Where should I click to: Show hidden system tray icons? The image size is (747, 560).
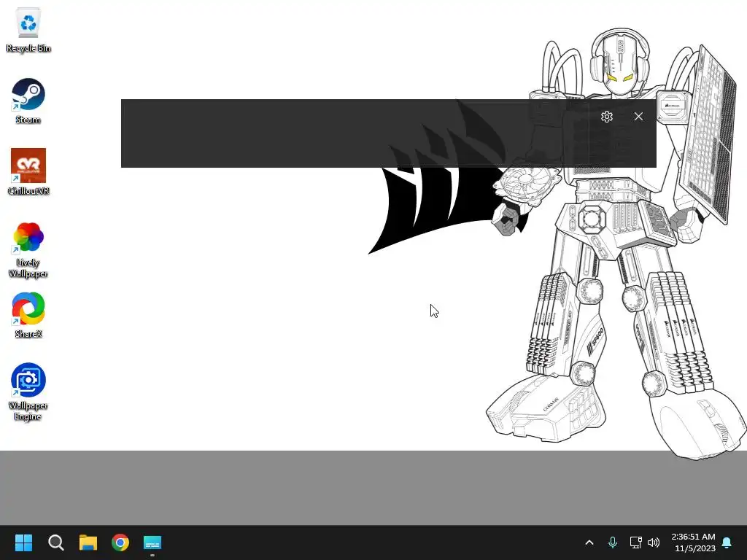pos(589,542)
